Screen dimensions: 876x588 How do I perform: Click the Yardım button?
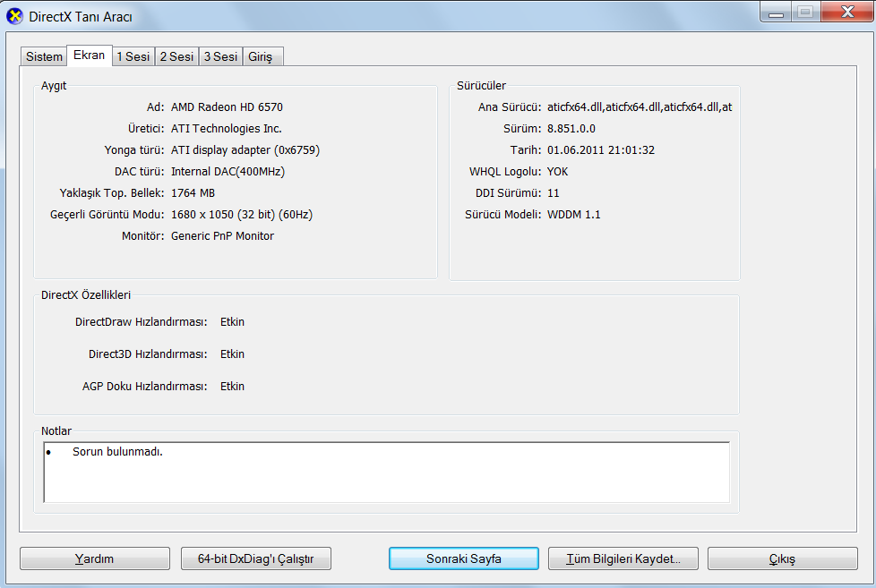coord(94,558)
